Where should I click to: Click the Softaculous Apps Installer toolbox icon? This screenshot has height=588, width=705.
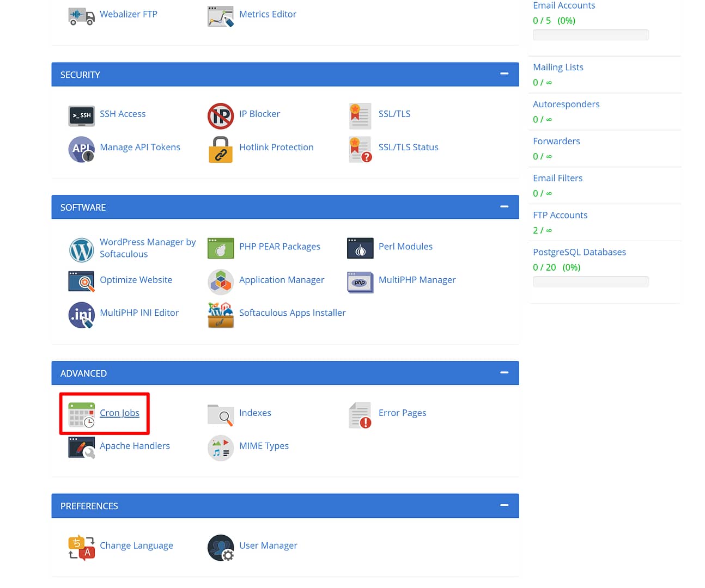coord(221,315)
